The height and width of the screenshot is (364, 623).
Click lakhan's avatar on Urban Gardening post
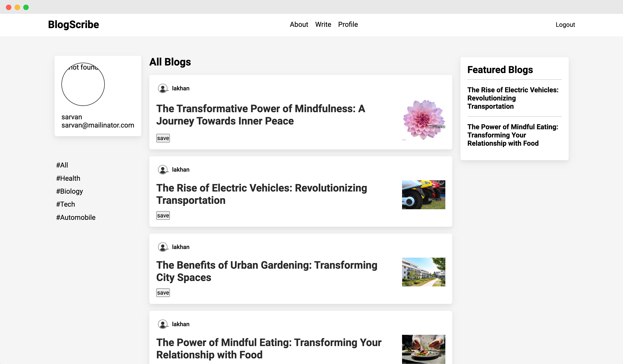point(163,247)
